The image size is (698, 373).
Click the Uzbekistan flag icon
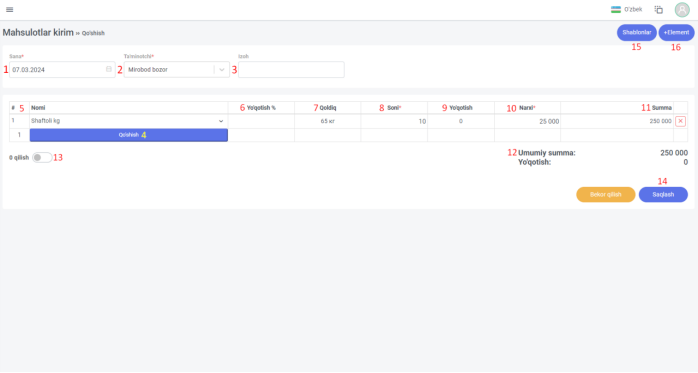[616, 9]
